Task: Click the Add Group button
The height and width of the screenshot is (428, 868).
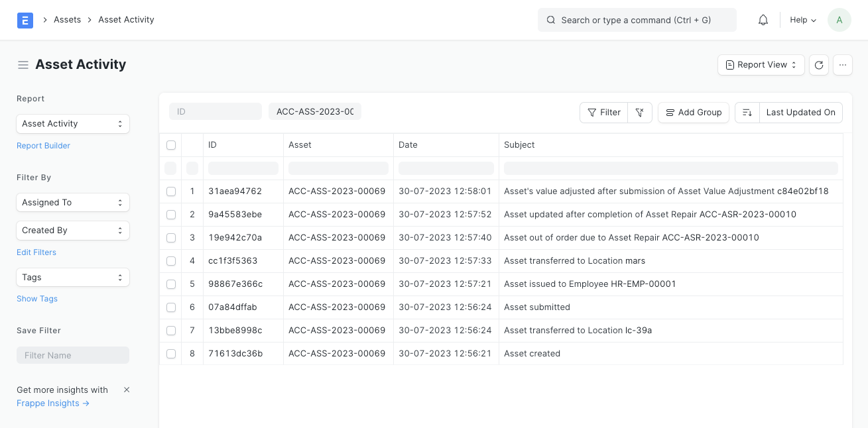Action: [x=694, y=113]
